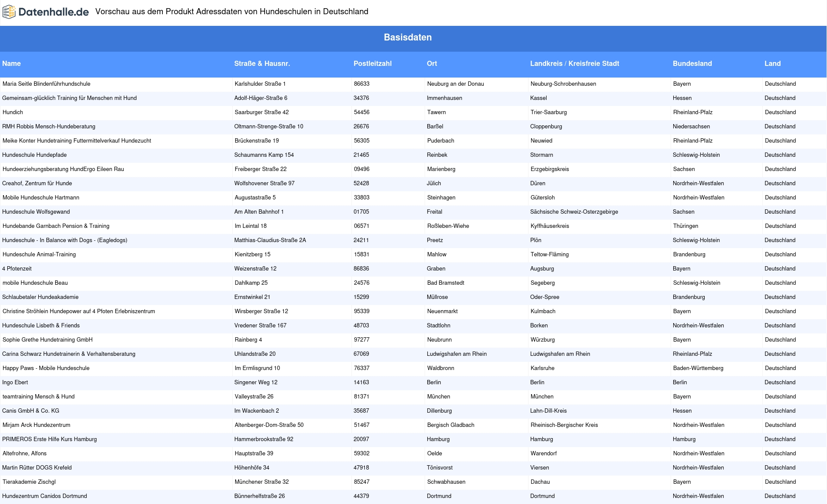Click the Bundesland column header
Viewport: 827px width, 504px height.
[692, 63]
